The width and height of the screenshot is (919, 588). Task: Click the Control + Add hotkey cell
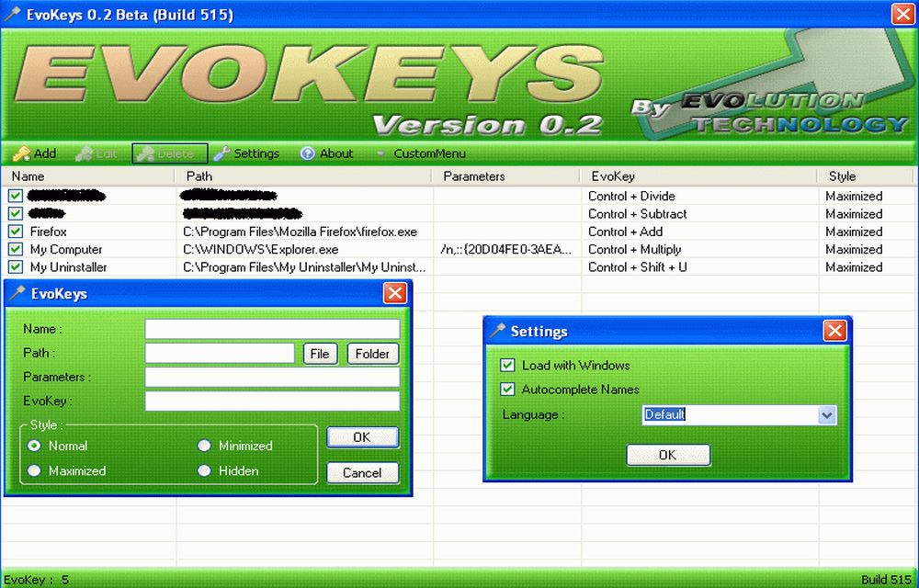coord(625,232)
